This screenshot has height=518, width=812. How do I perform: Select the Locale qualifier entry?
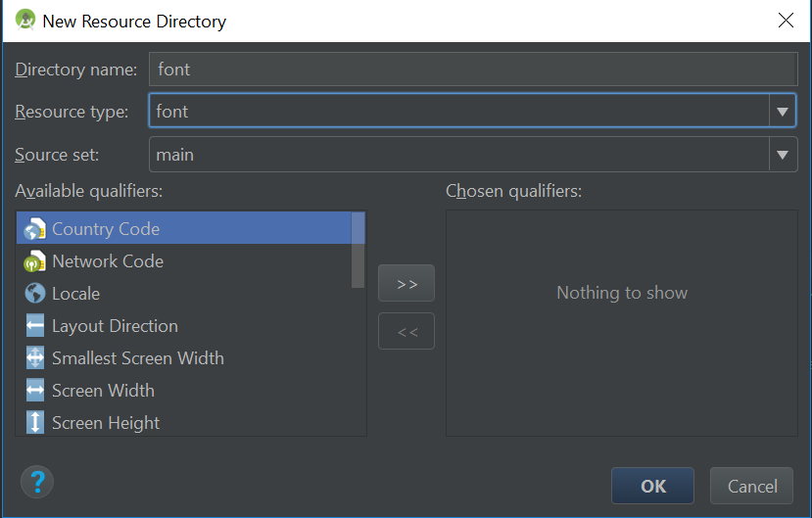click(x=76, y=294)
